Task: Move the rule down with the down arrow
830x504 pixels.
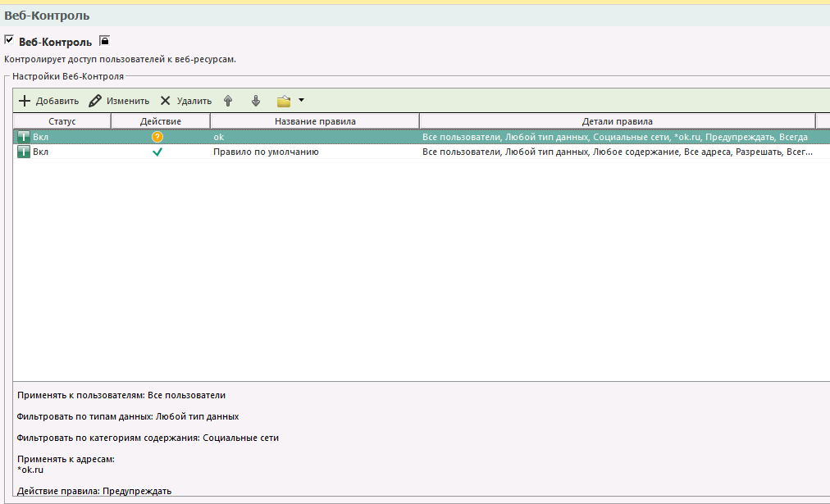Action: point(256,101)
